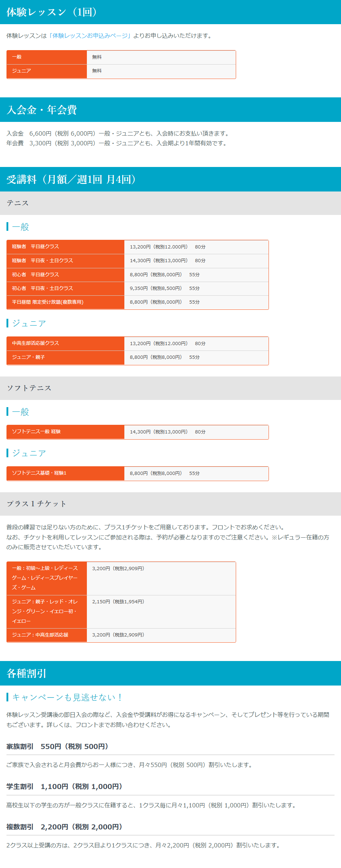This screenshot has height=868, width=341.
Task: Click the キャンペーンも見逃せない！ subheading
Action: [x=67, y=697]
